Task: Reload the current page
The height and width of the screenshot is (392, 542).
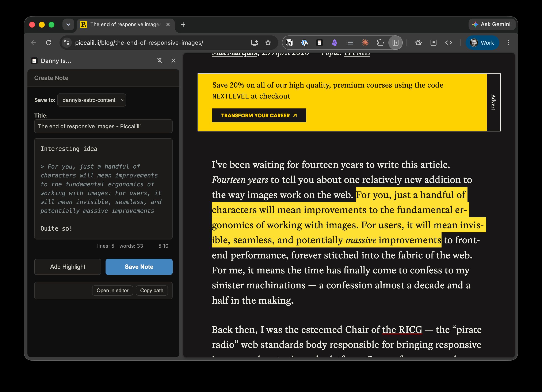Action: [x=49, y=43]
